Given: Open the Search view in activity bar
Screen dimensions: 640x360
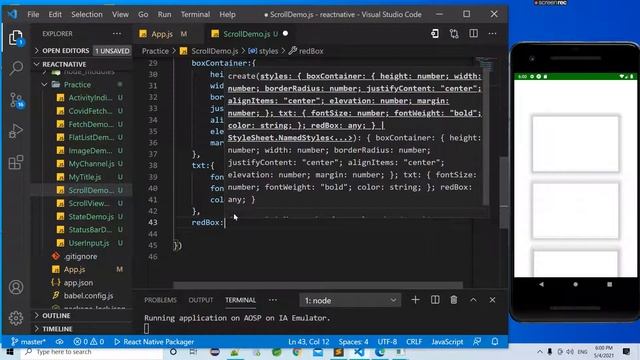Looking at the screenshot, I should coord(16,68).
